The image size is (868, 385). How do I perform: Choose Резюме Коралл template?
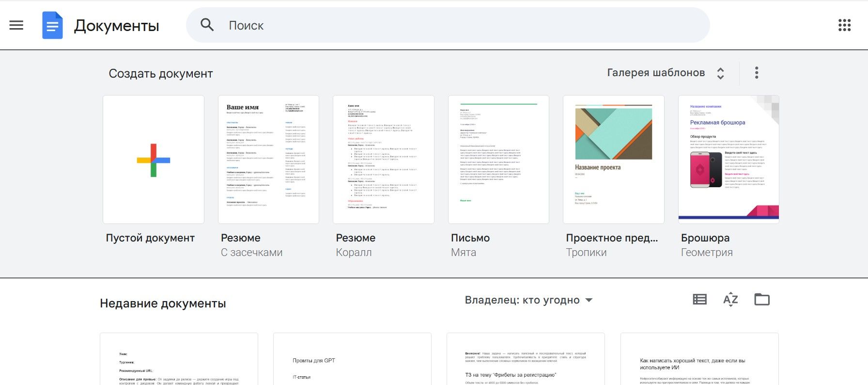click(x=384, y=160)
